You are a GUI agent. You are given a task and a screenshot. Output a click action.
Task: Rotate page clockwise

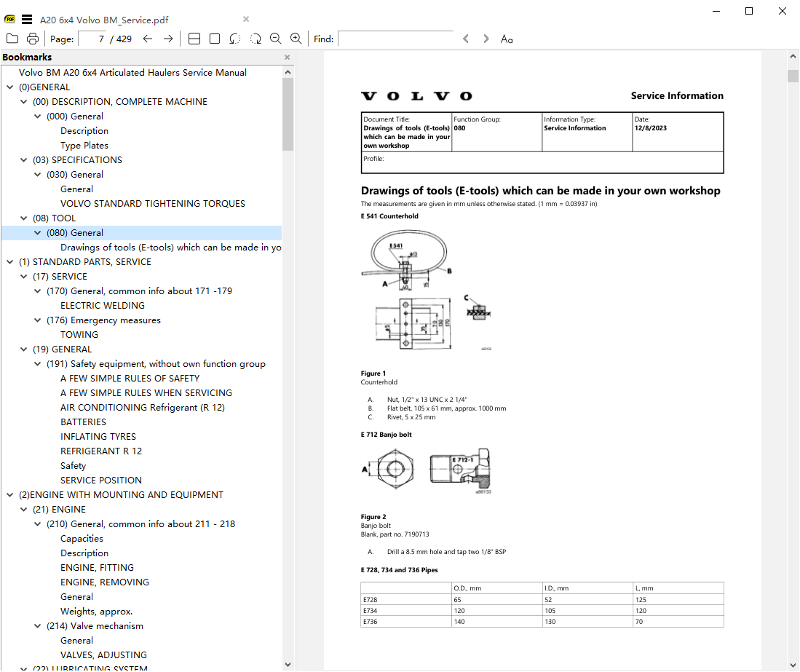[x=256, y=39]
